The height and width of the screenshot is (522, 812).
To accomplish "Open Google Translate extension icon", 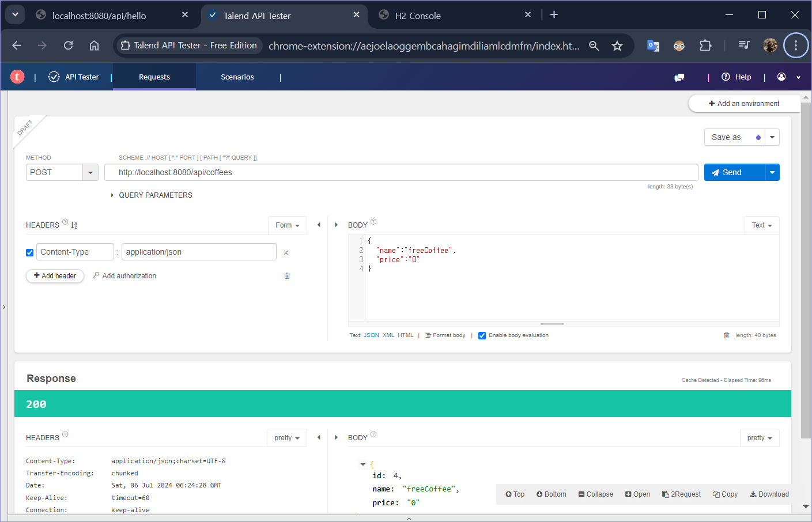I will [653, 46].
